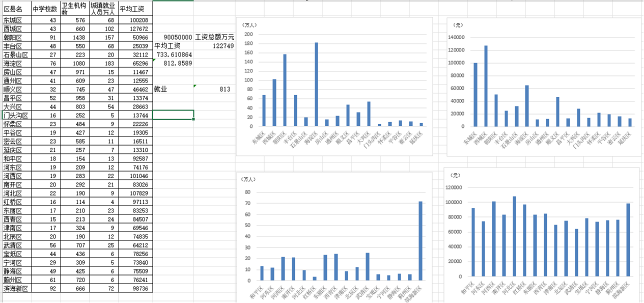This screenshot has height=303, width=644.
Task: Select the 河北区 bar in the 和平区–滨海新区 wage chart
Action: [514, 237]
